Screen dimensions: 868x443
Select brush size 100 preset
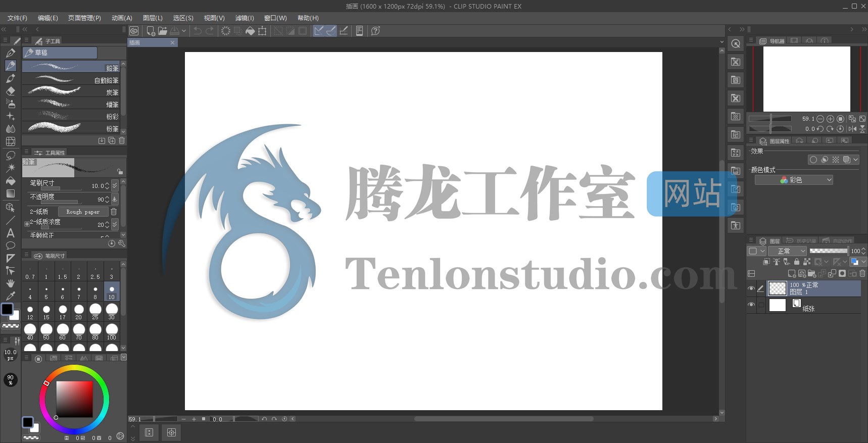point(112,332)
